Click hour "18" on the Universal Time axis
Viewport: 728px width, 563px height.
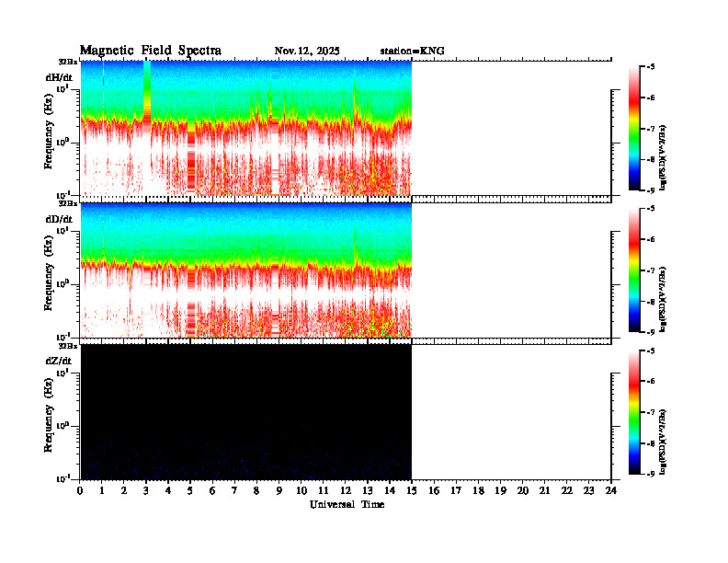click(478, 491)
